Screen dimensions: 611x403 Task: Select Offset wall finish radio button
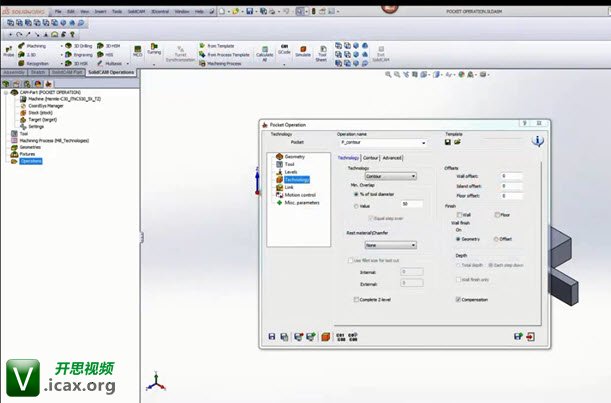coord(496,239)
